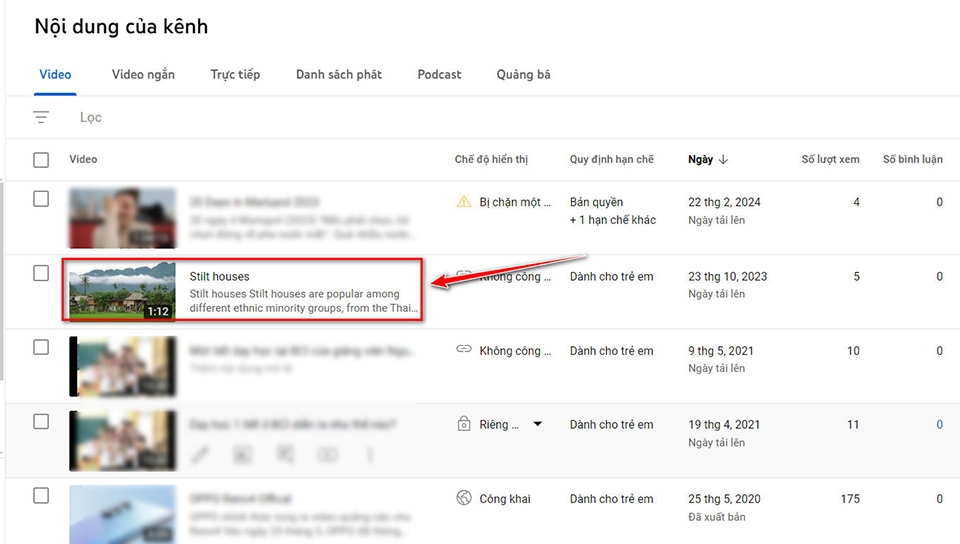960x544 pixels.
Task: Click the Công khai visibility text
Action: [505, 499]
